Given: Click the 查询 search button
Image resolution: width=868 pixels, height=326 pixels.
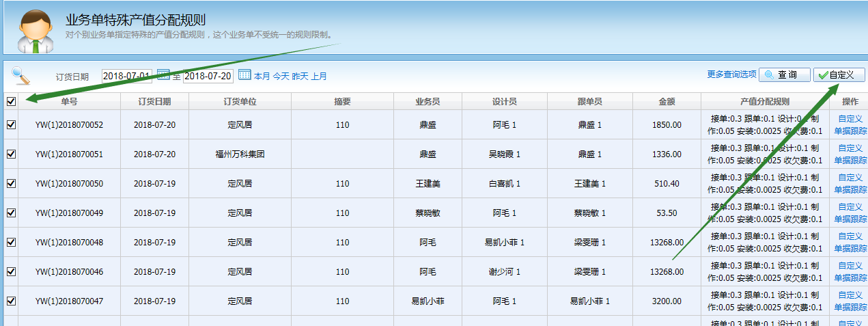Looking at the screenshot, I should [785, 74].
